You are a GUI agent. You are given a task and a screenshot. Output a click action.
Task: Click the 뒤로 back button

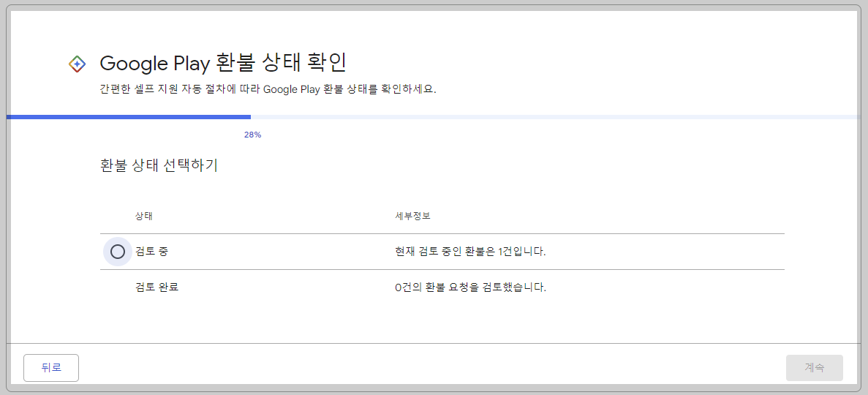tap(51, 368)
